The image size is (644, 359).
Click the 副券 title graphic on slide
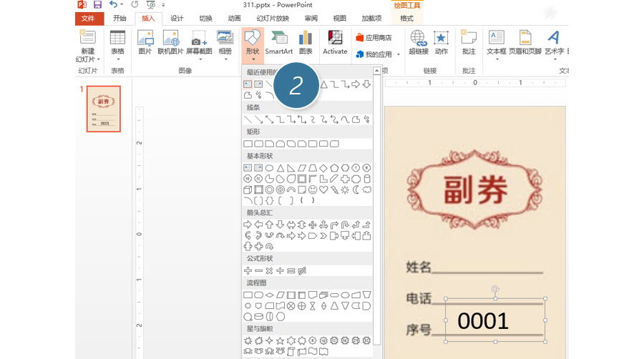coord(475,190)
